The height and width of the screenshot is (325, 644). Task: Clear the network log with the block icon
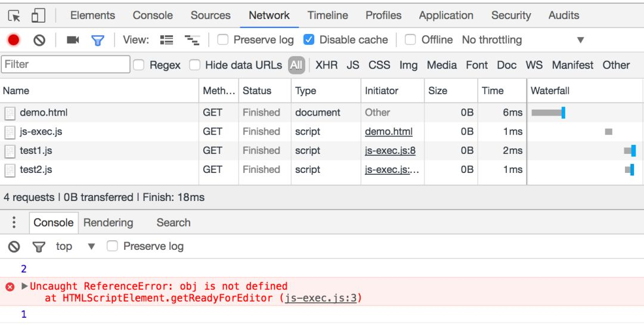39,40
